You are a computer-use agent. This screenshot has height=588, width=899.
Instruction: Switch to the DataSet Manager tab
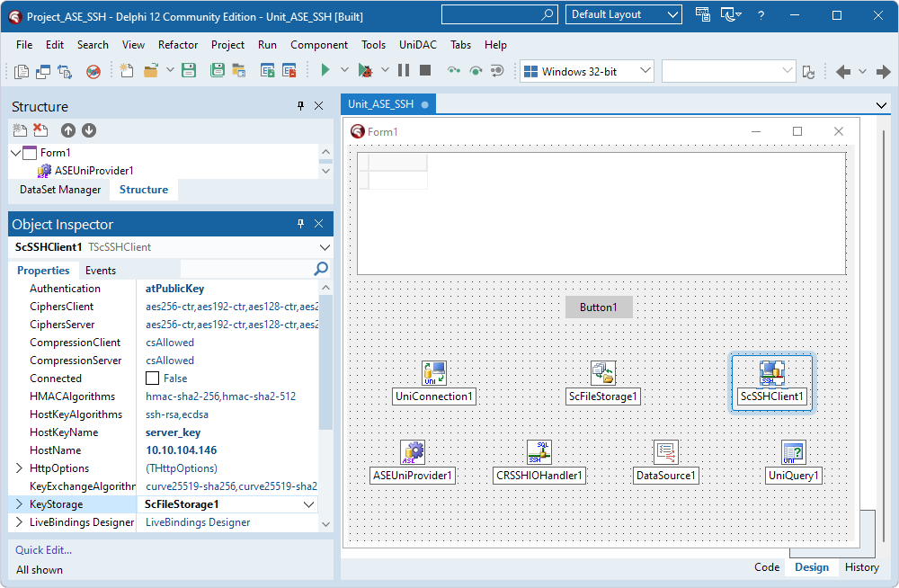pyautogui.click(x=58, y=189)
